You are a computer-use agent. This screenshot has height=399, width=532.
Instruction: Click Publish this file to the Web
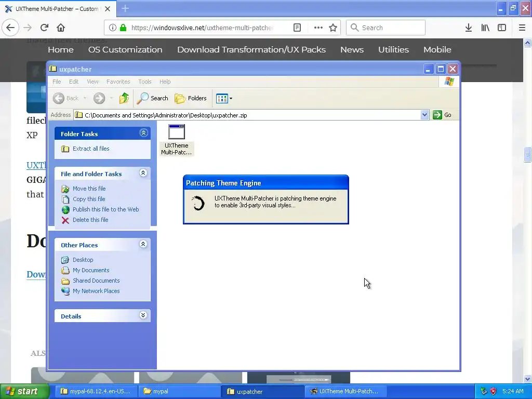(x=105, y=209)
